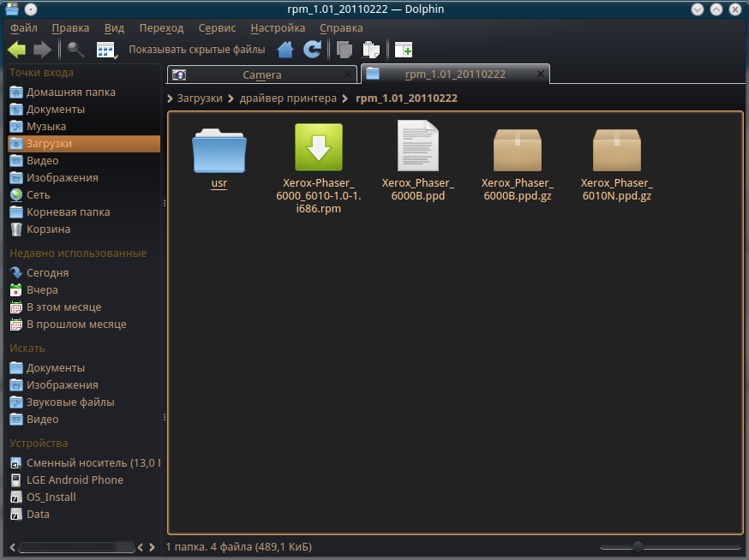Viewport: 749px width, 560px height.
Task: Open the 'Сервис' menu
Action: [217, 28]
